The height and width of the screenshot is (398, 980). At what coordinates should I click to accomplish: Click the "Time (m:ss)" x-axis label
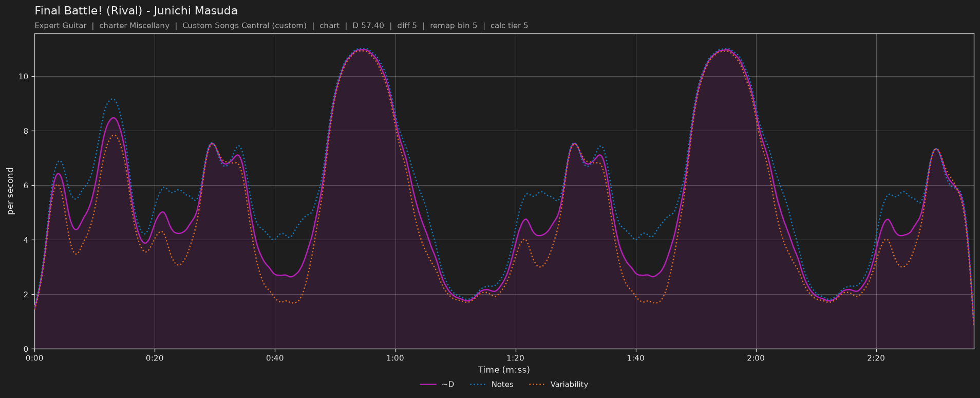504,370
